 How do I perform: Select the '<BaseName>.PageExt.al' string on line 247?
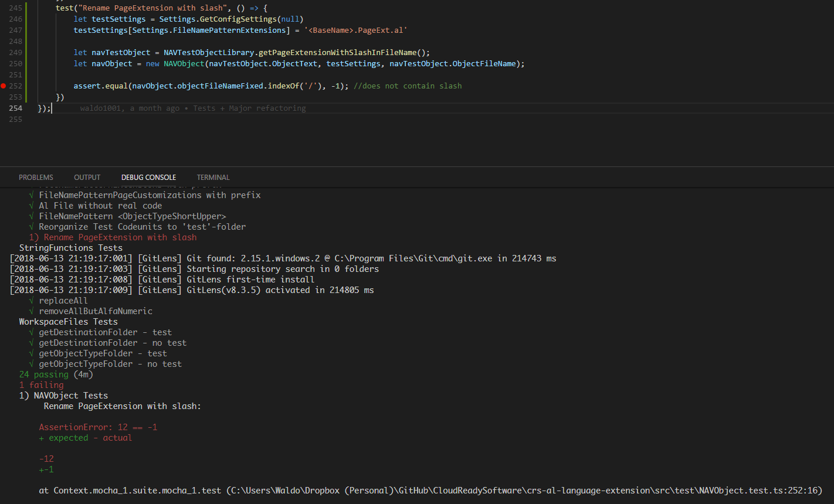(x=356, y=30)
